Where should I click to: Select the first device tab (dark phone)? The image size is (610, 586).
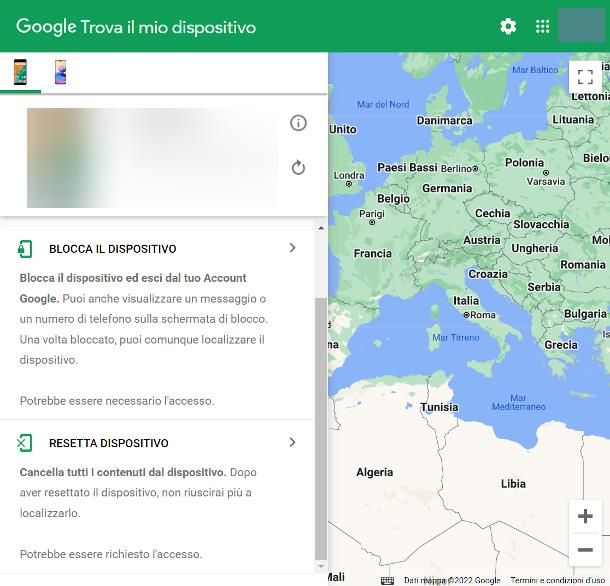coord(20,72)
